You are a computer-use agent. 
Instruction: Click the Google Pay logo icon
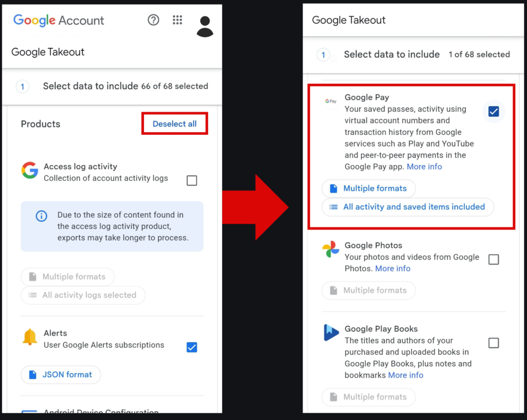click(331, 101)
